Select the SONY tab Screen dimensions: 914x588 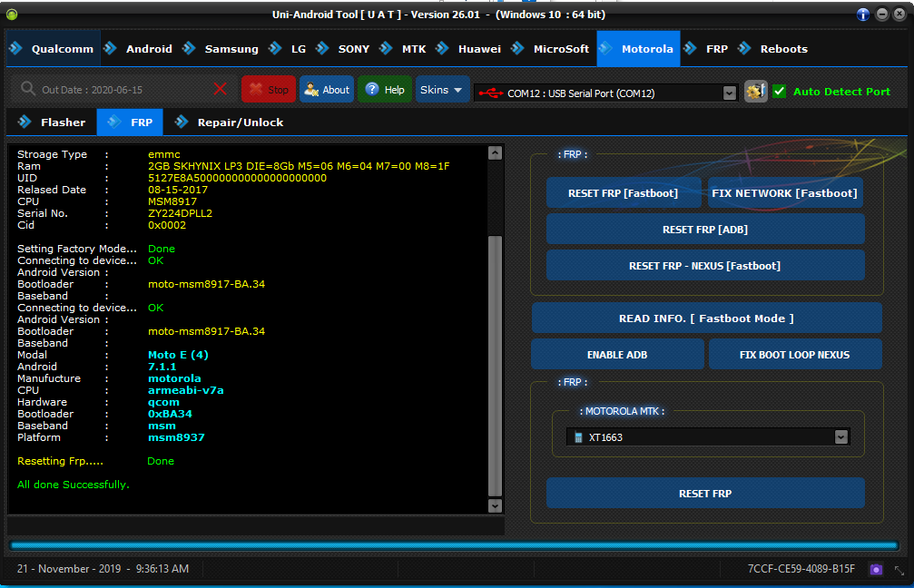pos(344,49)
